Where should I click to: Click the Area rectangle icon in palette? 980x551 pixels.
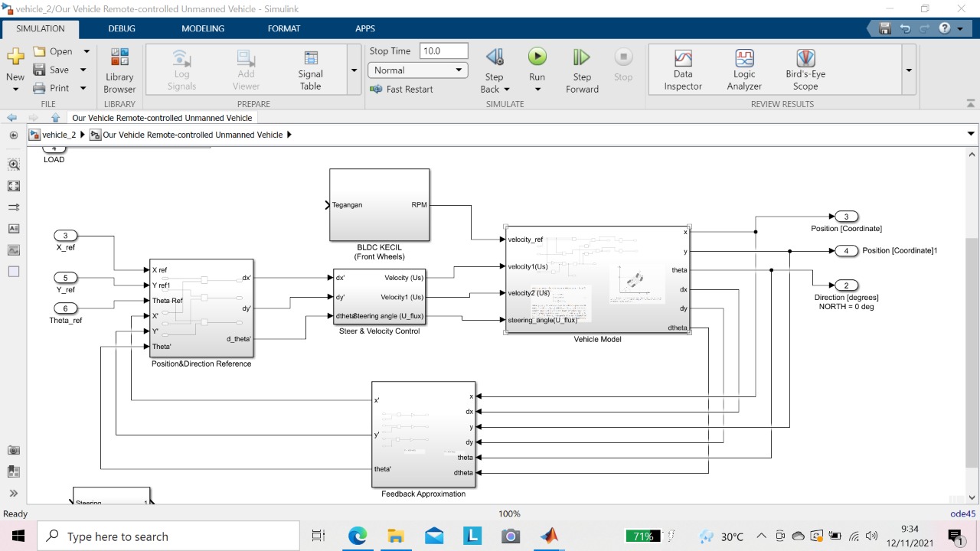(x=14, y=272)
